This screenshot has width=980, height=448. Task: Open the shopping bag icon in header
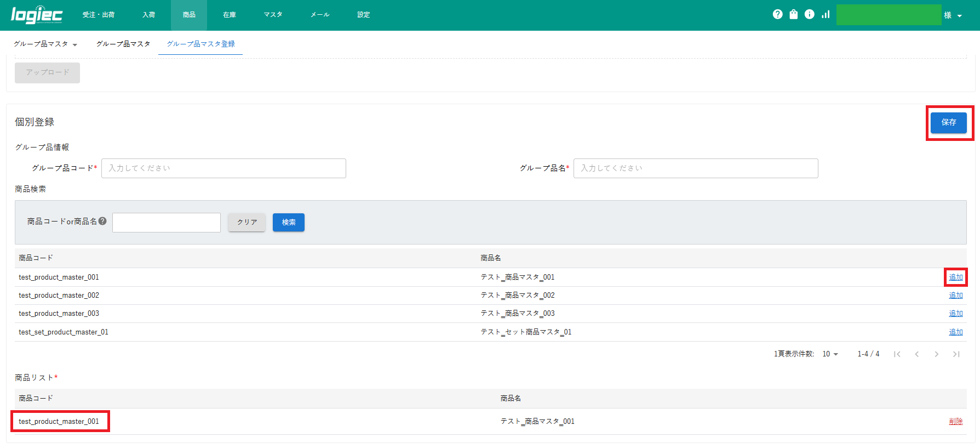(793, 14)
